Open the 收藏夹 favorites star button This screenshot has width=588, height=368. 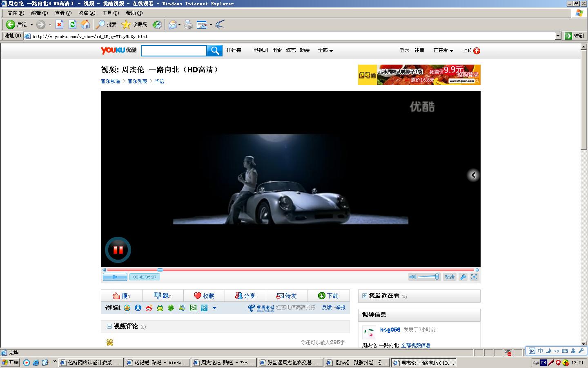click(x=134, y=25)
